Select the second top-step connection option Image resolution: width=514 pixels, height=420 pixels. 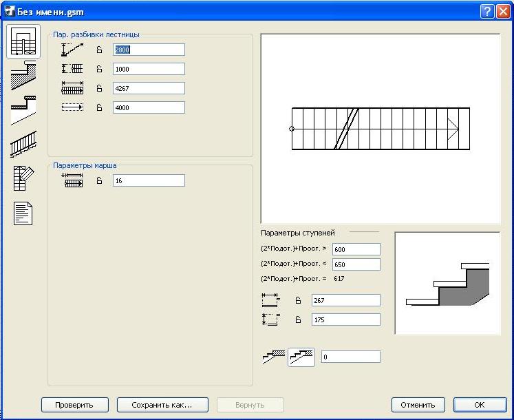coord(301,357)
